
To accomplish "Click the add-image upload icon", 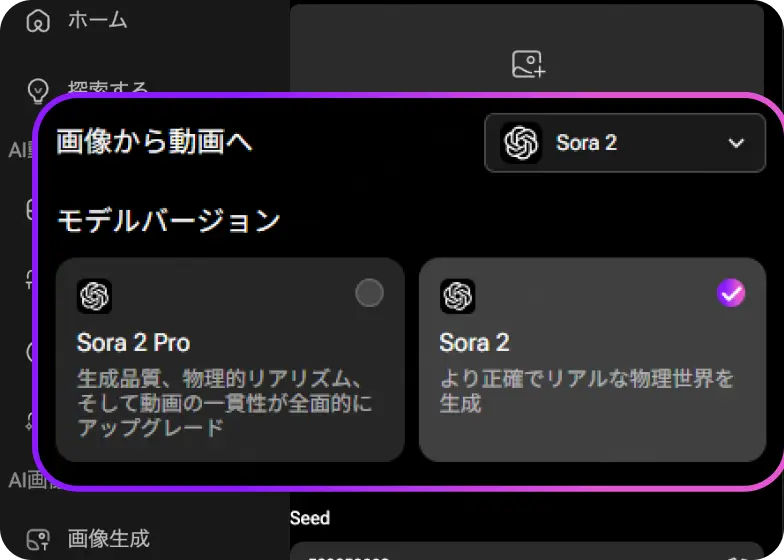I will (528, 64).
